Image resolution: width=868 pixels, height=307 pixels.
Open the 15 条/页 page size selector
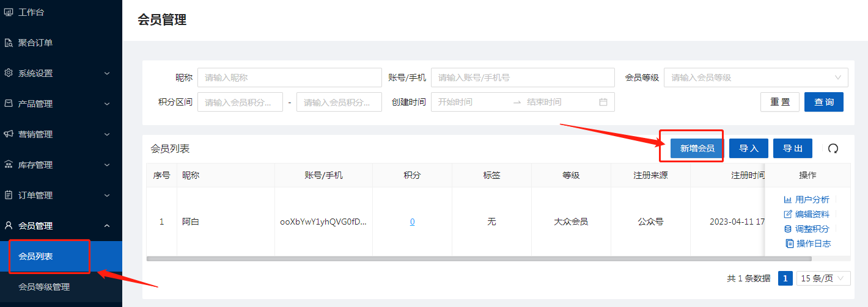pos(823,278)
